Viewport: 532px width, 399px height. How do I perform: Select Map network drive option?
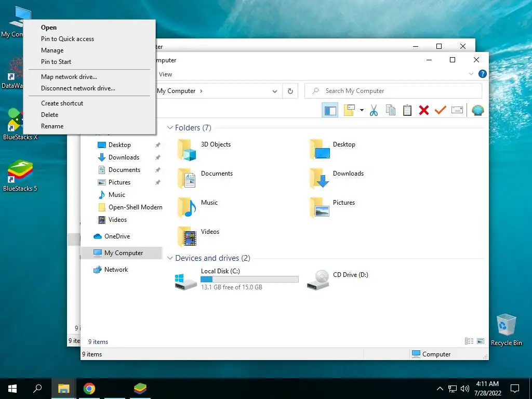(89, 77)
